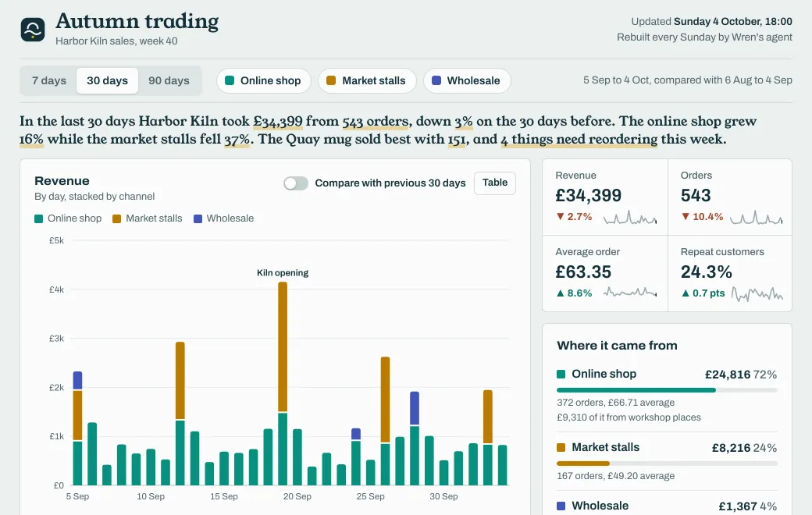Viewport: 812px width, 515px height.
Task: Click '372 orders, £66.71 average' text
Action: tap(616, 403)
